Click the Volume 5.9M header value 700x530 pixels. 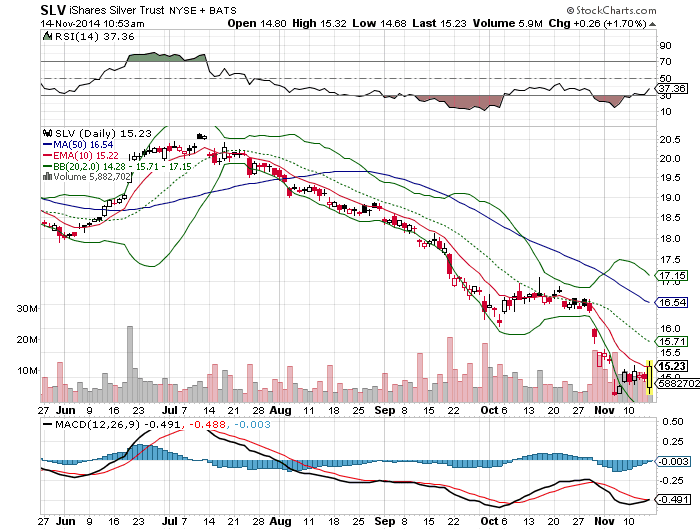point(508,23)
